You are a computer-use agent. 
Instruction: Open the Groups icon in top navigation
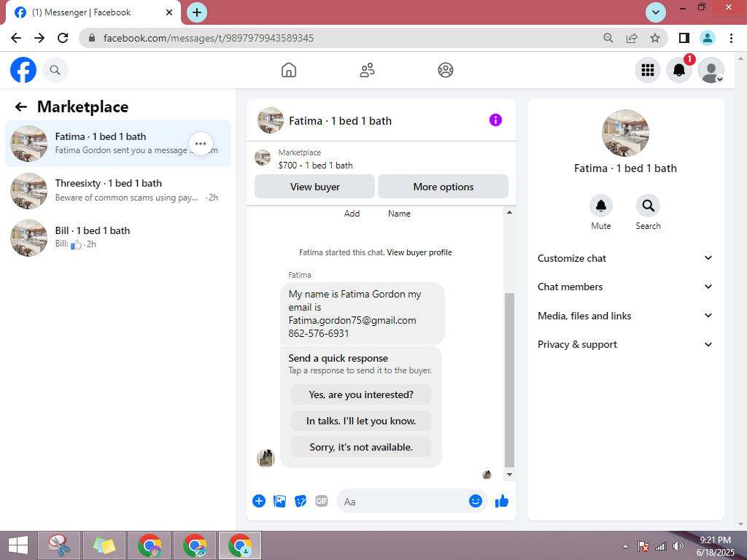pyautogui.click(x=446, y=70)
